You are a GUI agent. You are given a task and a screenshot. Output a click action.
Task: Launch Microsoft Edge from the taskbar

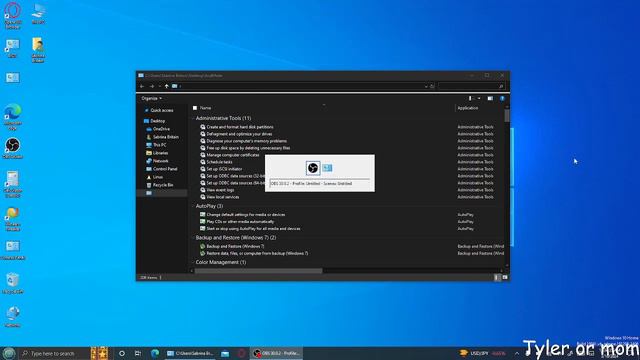pos(155,353)
